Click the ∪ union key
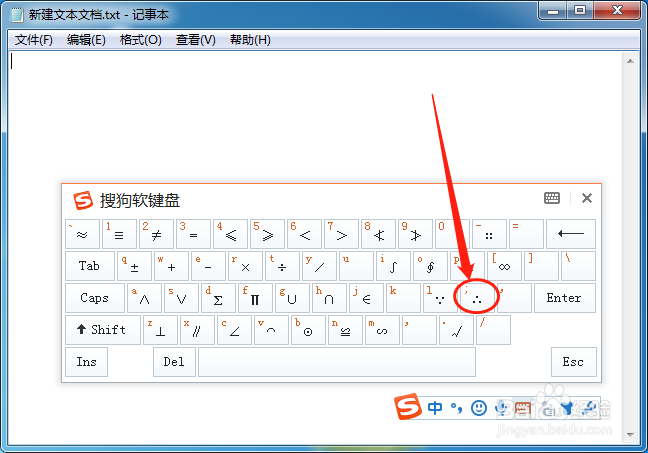 (x=292, y=298)
